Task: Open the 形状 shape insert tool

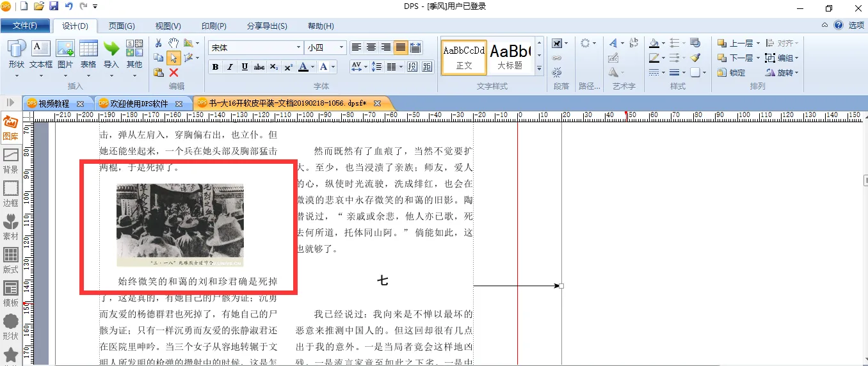Action: pyautogui.click(x=16, y=55)
